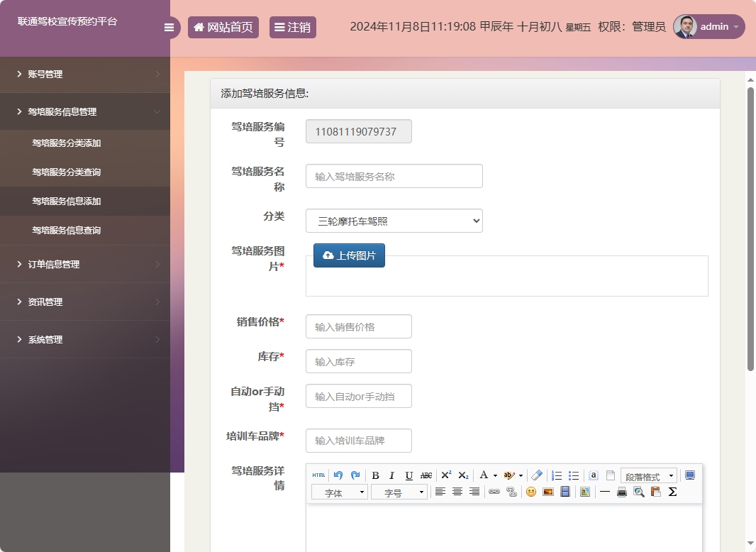
Task: Click the HTML source view icon
Action: coord(319,475)
